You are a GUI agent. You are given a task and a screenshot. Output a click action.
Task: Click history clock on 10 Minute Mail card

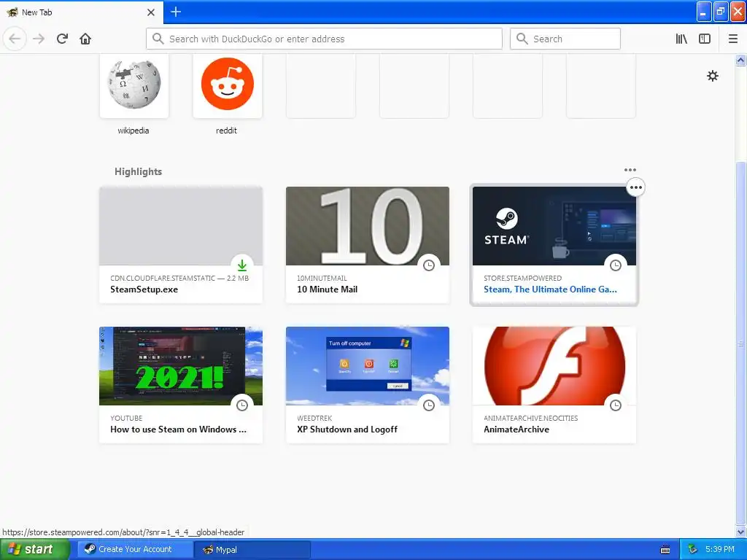pyautogui.click(x=429, y=265)
